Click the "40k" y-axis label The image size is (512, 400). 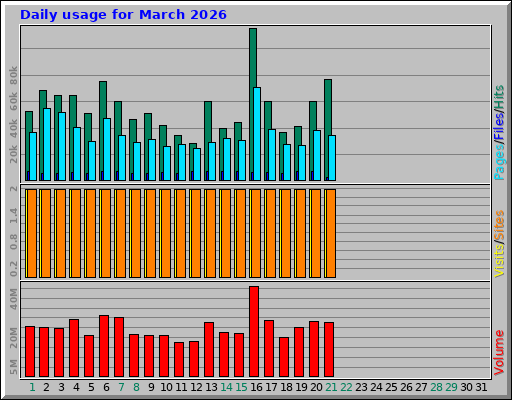coord(13,128)
